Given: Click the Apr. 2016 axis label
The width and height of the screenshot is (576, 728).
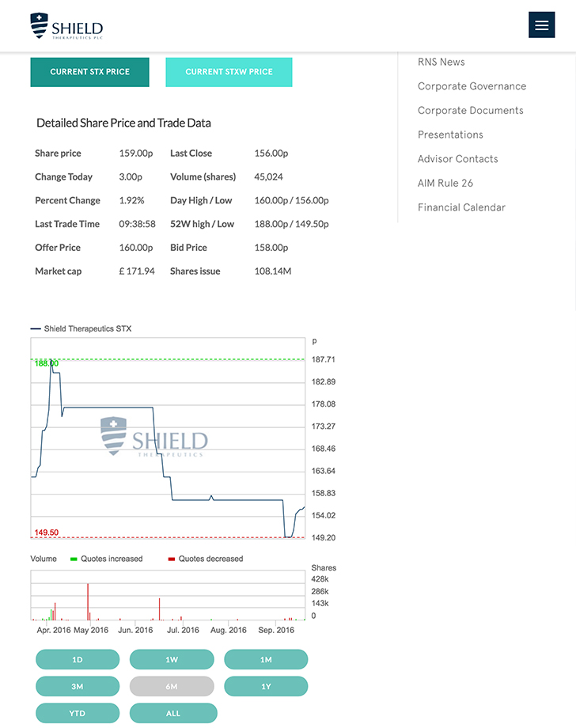Looking at the screenshot, I should click(54, 630).
